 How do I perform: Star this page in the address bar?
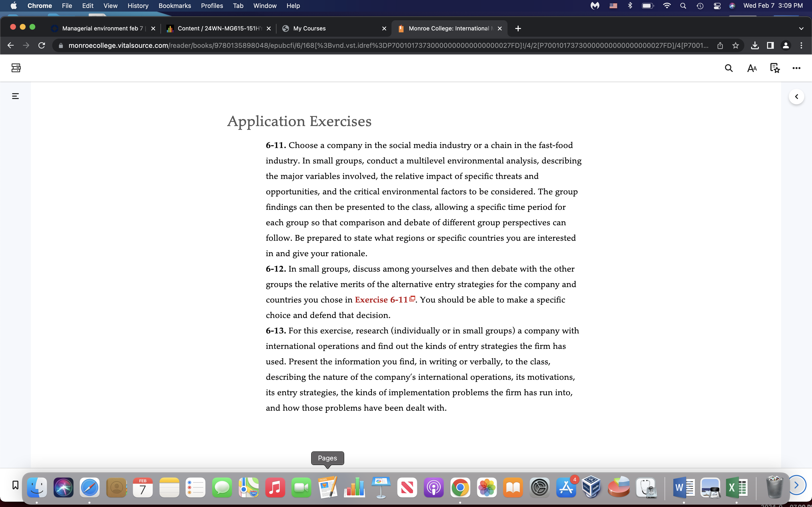tap(735, 45)
